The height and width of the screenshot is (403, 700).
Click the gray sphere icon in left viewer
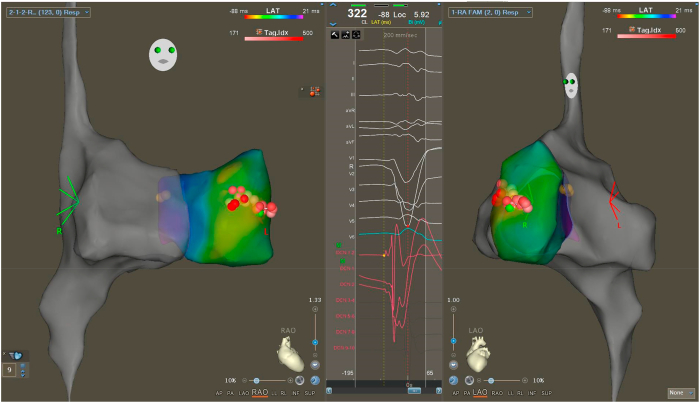300,381
